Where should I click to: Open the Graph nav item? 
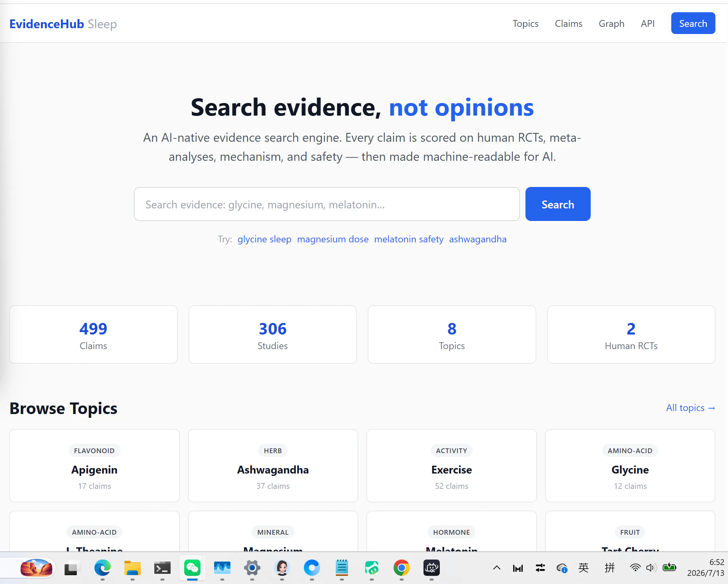tap(611, 23)
